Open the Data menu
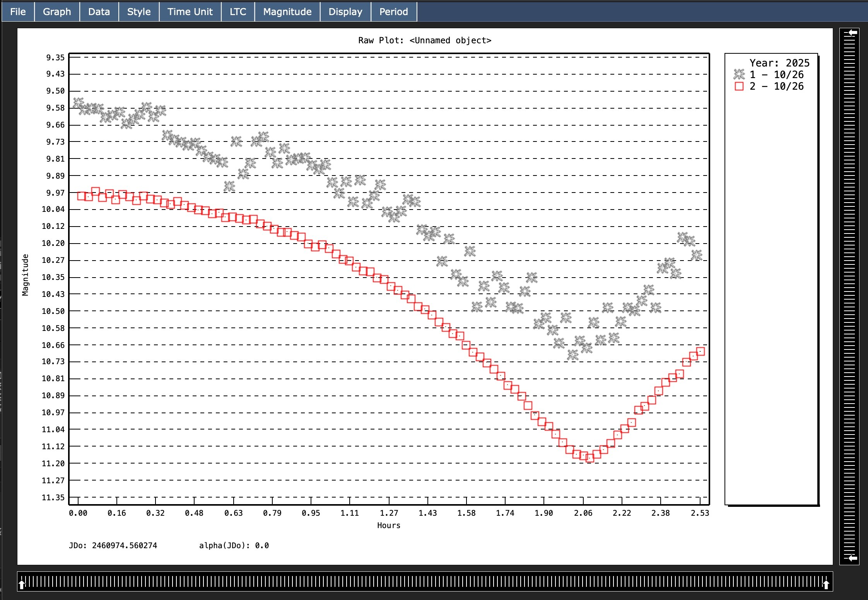 point(99,12)
